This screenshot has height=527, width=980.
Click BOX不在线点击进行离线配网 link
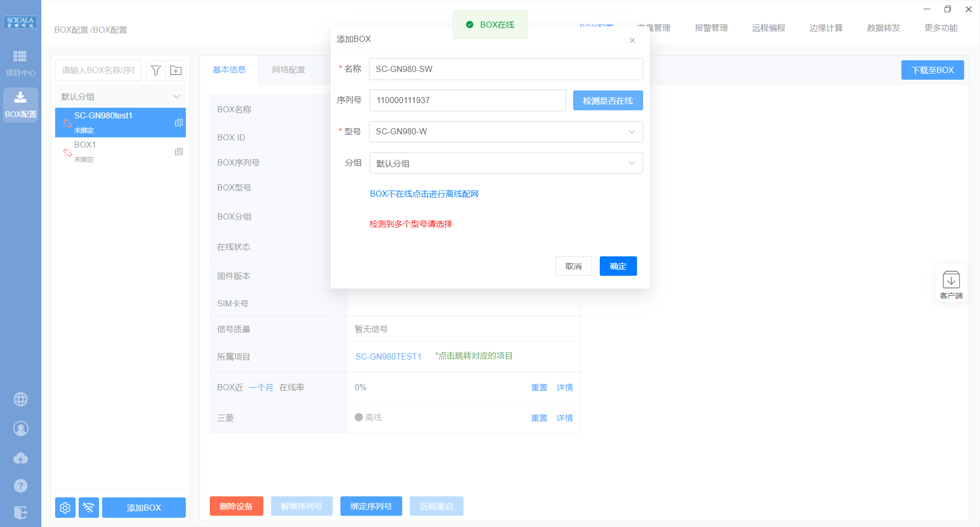click(x=424, y=194)
